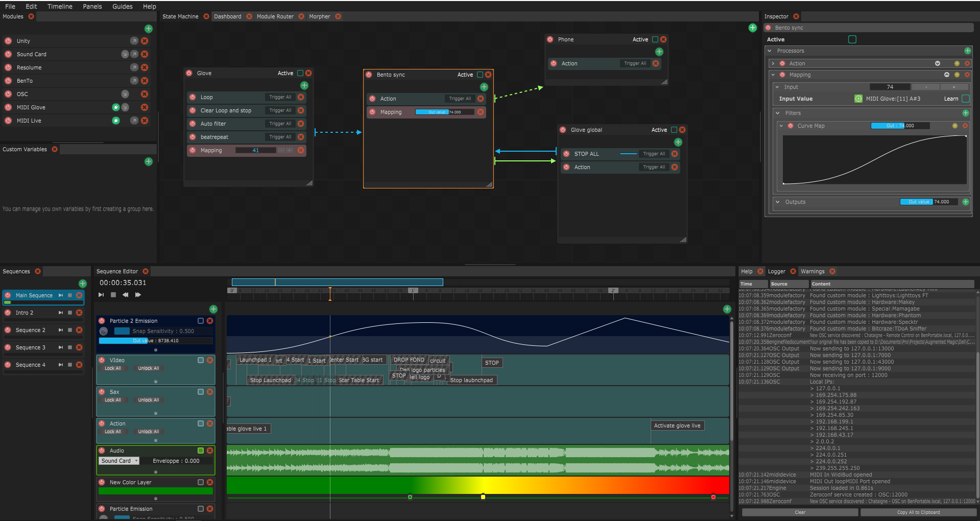
Task: Add a new module with the green plus
Action: (149, 29)
